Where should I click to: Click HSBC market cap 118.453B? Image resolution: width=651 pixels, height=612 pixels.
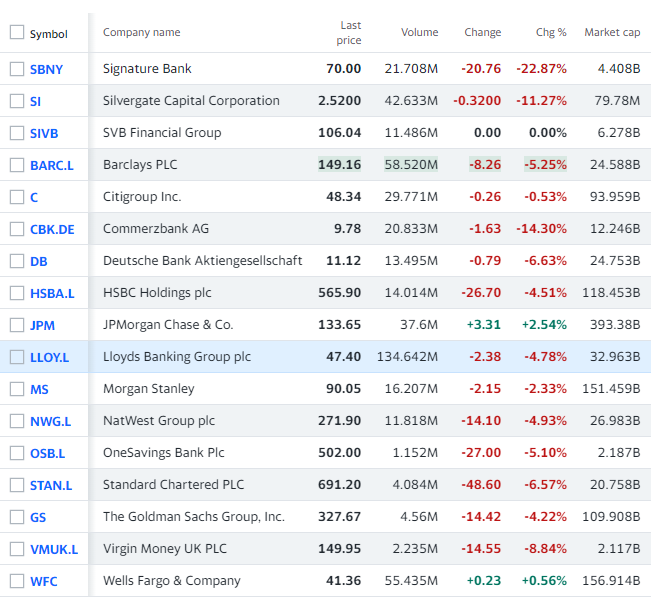611,293
